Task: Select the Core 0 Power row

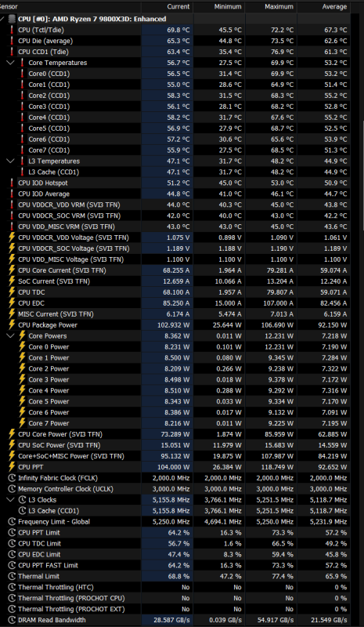Action: point(175,346)
